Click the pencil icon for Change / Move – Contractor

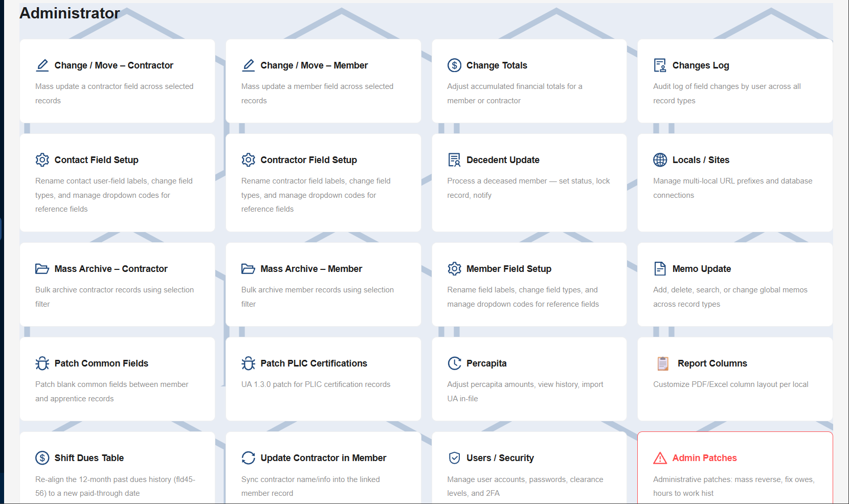42,65
